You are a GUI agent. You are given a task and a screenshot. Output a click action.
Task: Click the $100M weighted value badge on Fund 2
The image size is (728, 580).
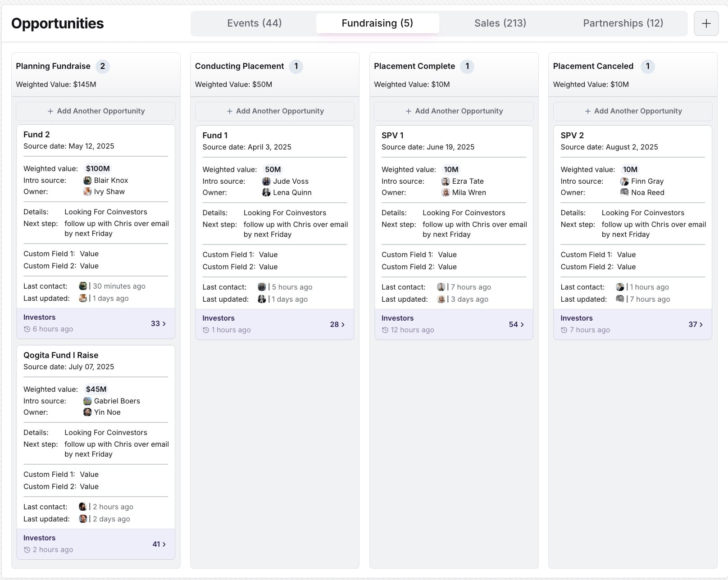coord(98,169)
